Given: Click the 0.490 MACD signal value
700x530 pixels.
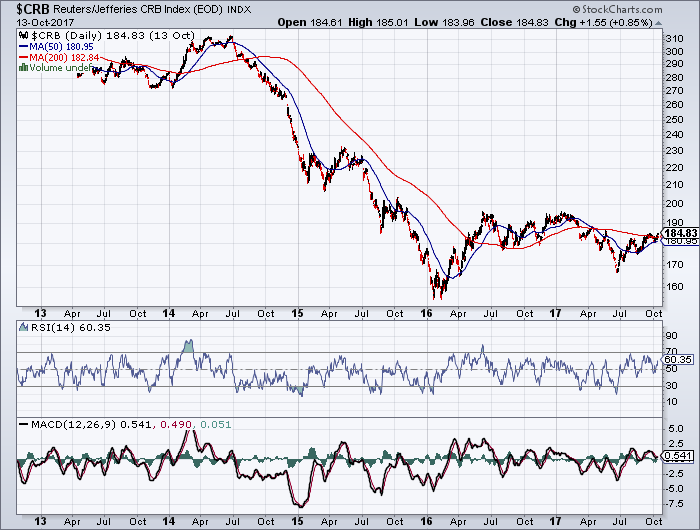Looking at the screenshot, I should pos(175,424).
